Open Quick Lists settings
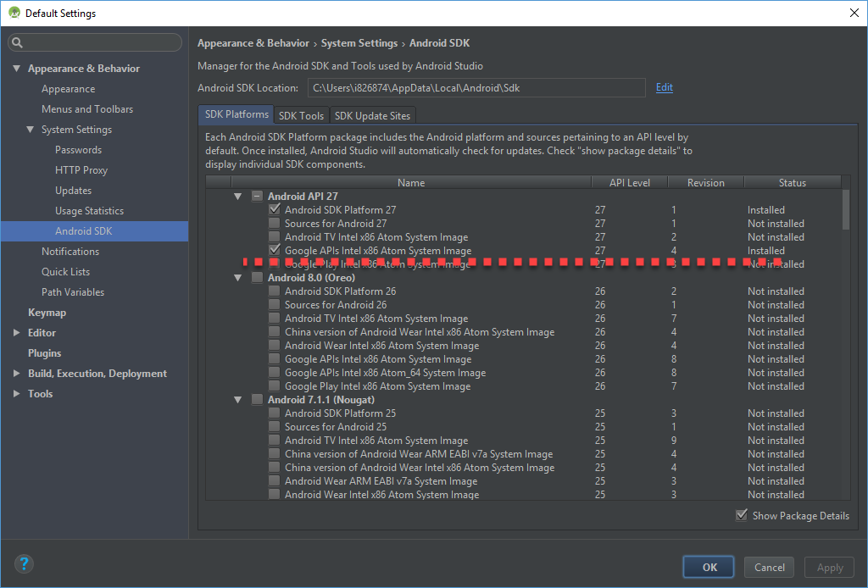This screenshot has width=868, height=588. pyautogui.click(x=65, y=272)
